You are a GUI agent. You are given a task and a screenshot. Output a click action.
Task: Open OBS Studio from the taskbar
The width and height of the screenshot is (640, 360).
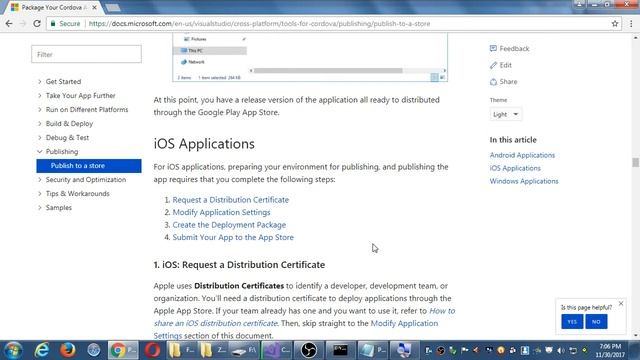309,350
